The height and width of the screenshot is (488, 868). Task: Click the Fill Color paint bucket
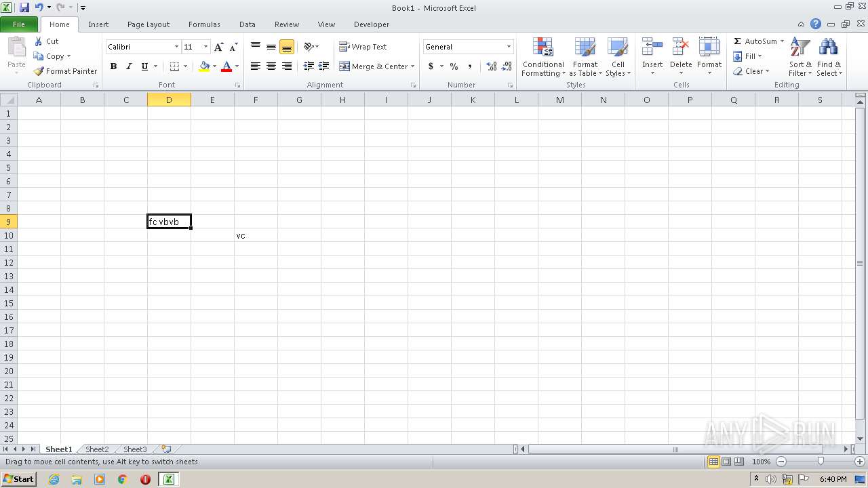204,66
